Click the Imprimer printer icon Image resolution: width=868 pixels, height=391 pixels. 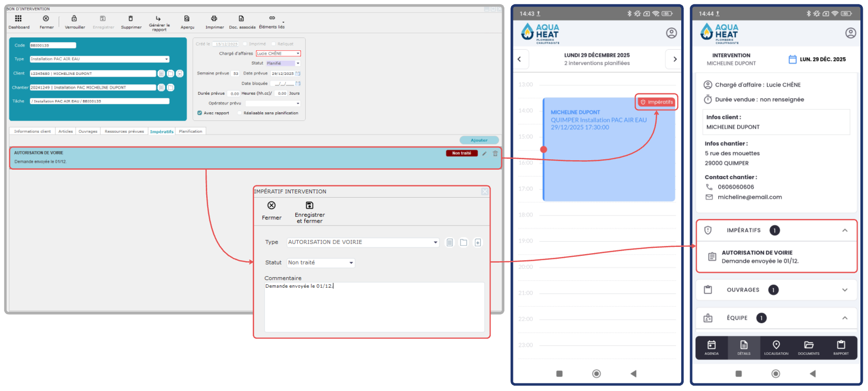[214, 19]
